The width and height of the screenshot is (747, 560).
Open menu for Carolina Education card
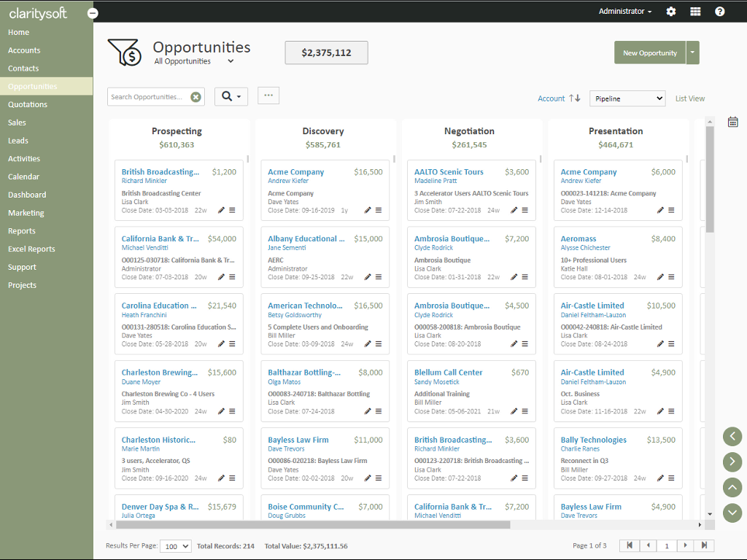(232, 344)
